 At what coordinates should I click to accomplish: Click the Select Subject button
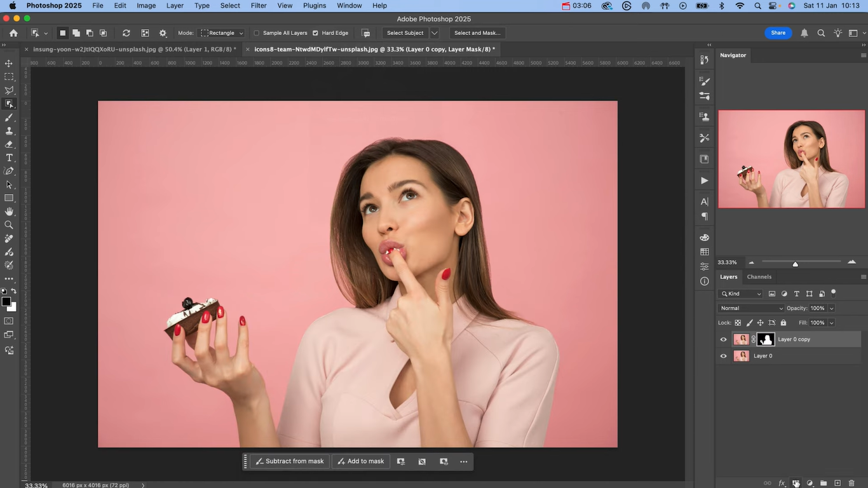click(405, 32)
